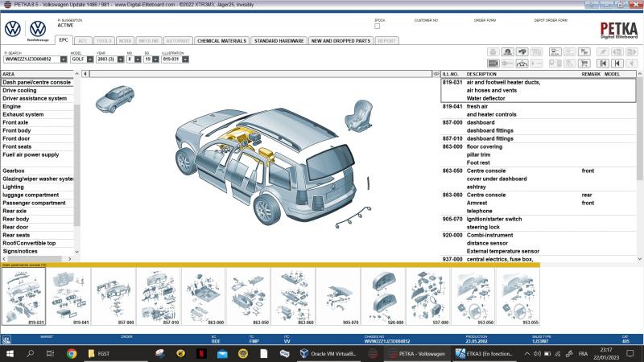
Task: Open the Windows Start menu
Action: (10, 353)
